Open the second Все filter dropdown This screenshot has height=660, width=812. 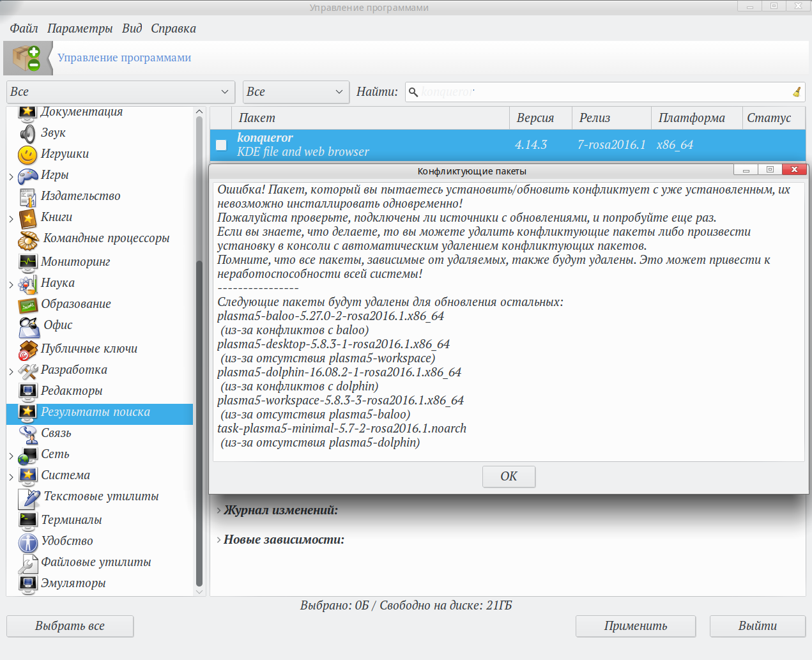click(x=296, y=92)
